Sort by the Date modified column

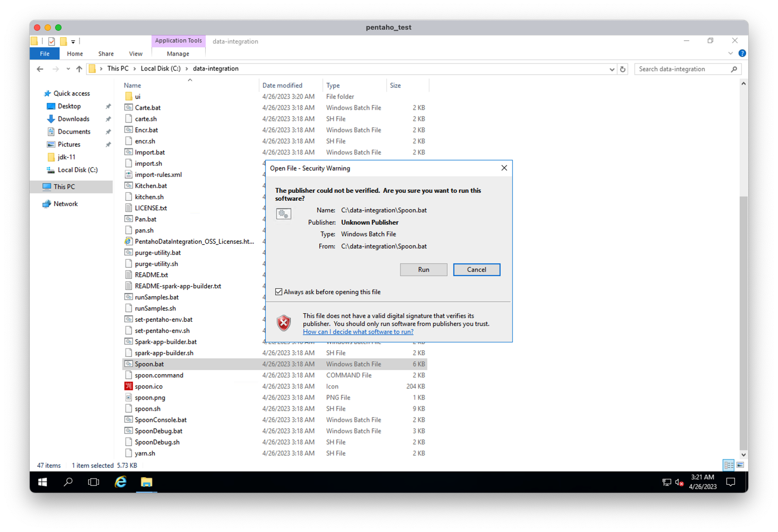click(291, 85)
